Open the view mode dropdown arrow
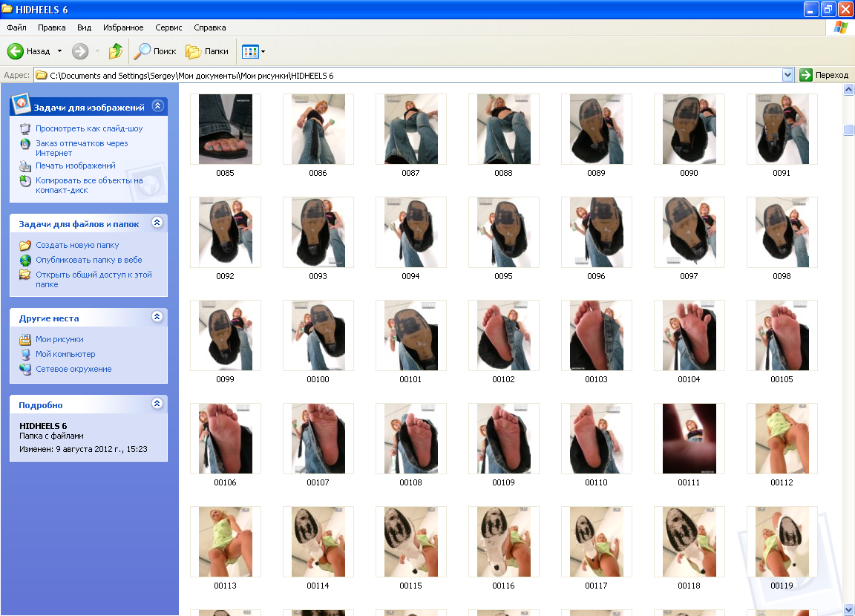This screenshot has width=855, height=616. [x=263, y=52]
